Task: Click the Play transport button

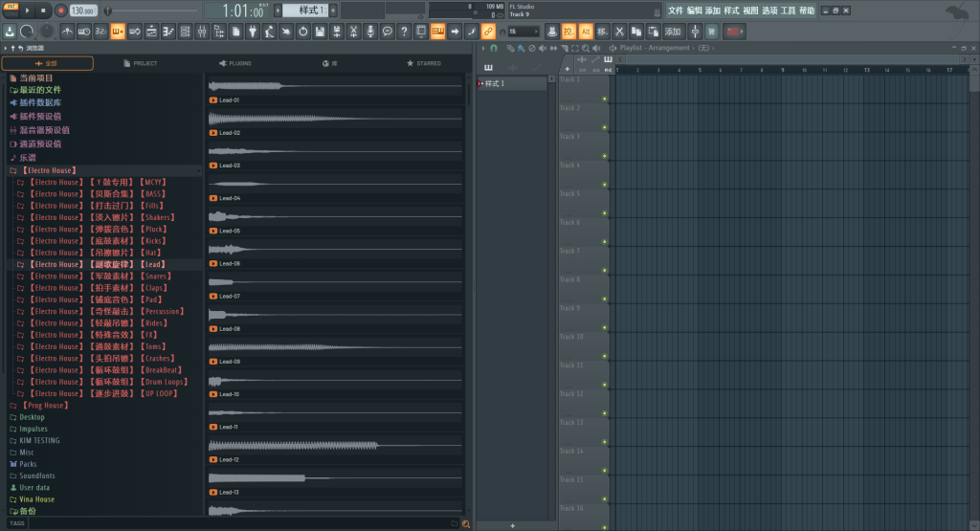Action: (27, 11)
